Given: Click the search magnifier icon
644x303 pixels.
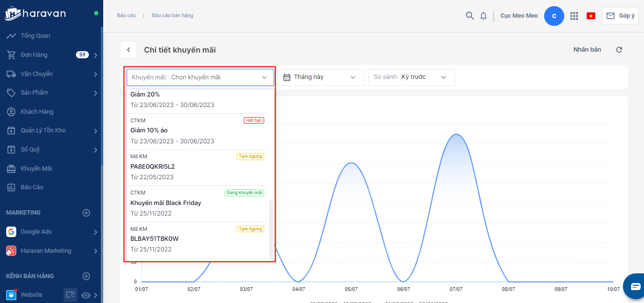Looking at the screenshot, I should [x=470, y=16].
